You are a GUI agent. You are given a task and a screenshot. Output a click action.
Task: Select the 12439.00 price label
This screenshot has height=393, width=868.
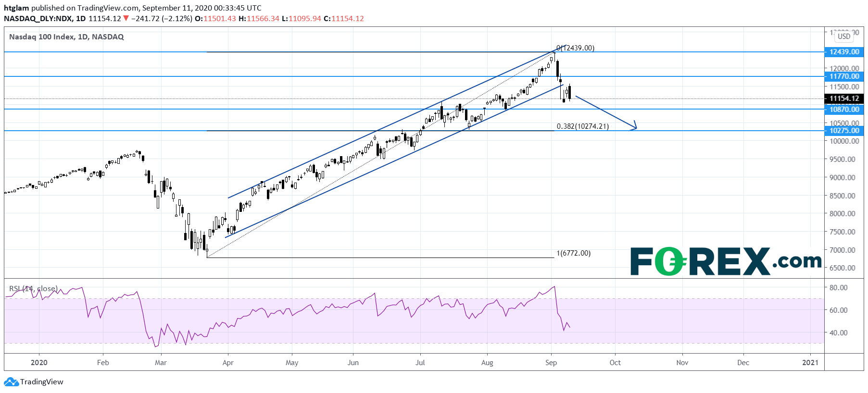click(844, 52)
